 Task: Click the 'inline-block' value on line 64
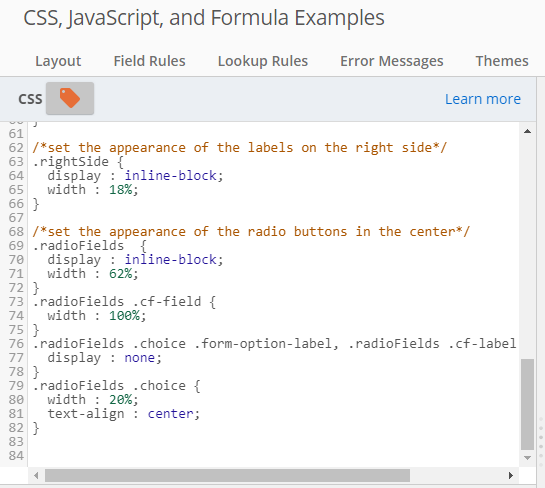click(171, 176)
